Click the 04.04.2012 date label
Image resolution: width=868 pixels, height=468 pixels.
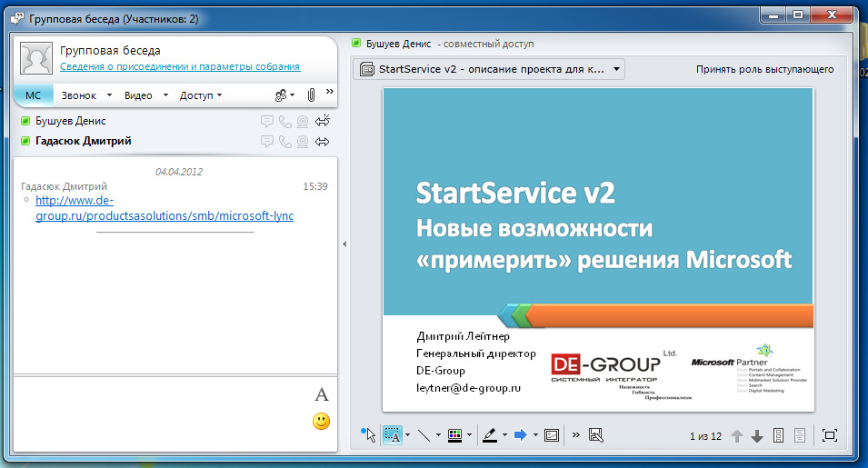point(179,172)
